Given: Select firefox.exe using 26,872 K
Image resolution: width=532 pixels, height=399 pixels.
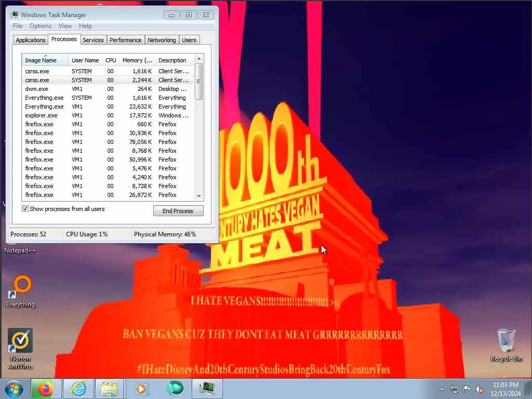Looking at the screenshot, I should pyautogui.click(x=109, y=195).
